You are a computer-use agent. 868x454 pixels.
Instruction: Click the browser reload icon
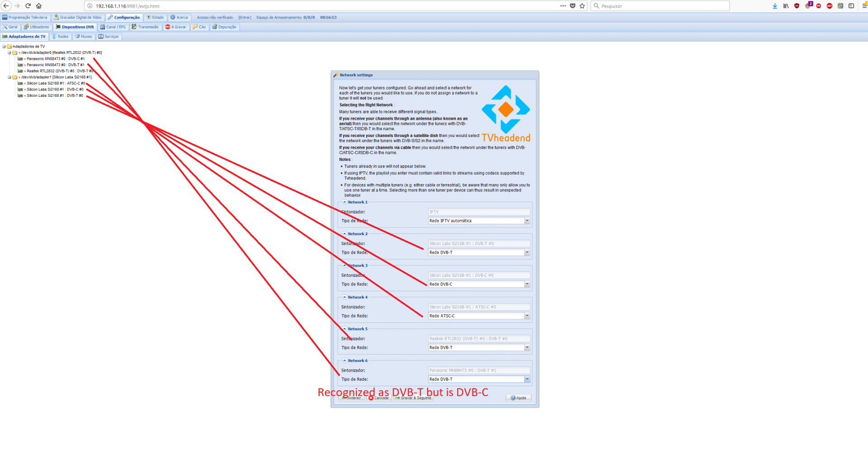28,6
